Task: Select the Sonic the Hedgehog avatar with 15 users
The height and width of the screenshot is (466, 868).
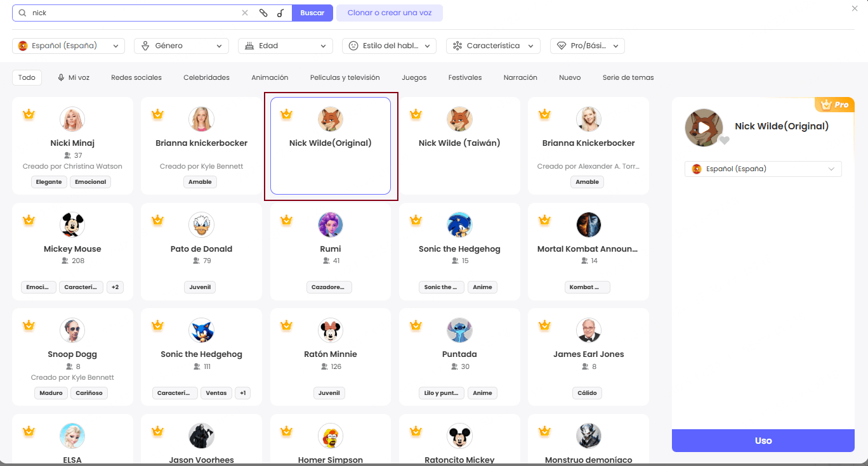Action: [x=459, y=224]
